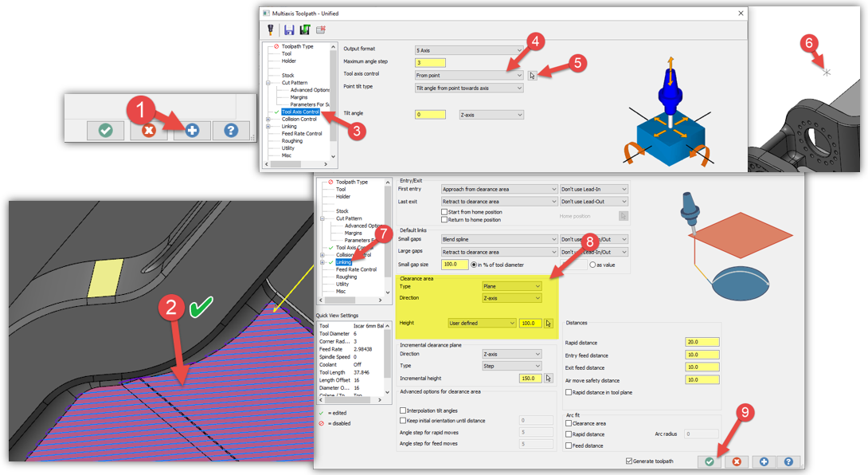868x475 pixels.
Task: Open Tool axis control From point dropdown
Action: click(468, 76)
